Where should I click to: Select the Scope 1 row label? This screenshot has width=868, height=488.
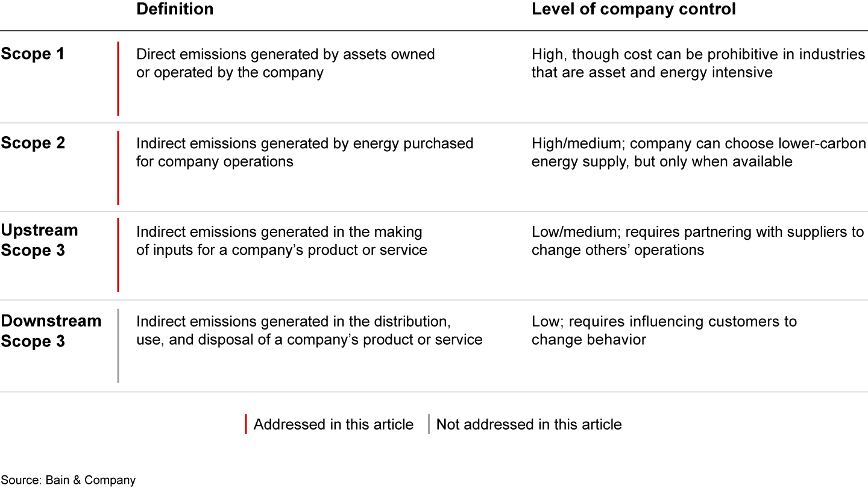[x=33, y=54]
